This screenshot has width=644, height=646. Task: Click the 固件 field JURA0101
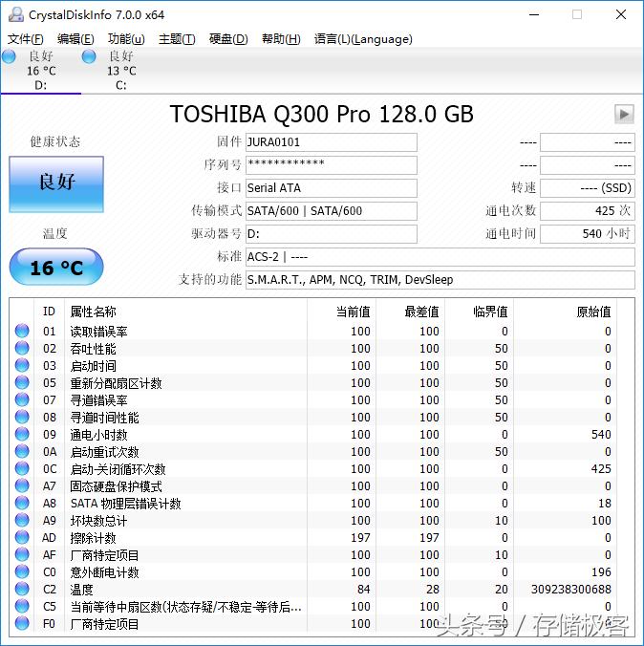(x=332, y=142)
